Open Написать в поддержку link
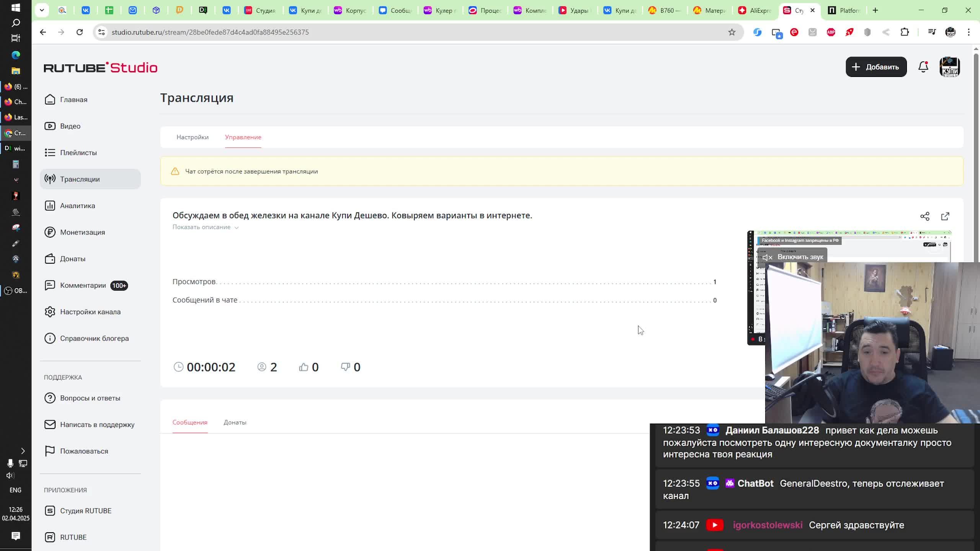Screen dimensions: 980x551 (x=97, y=425)
